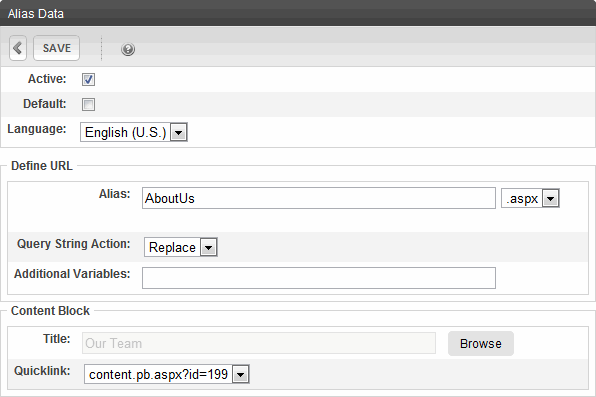Viewport: 596px width, 397px height.
Task: Save the alias with the SAVE button
Action: click(57, 48)
